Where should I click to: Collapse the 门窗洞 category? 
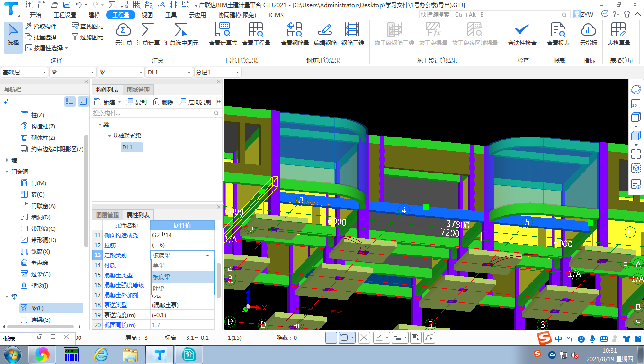click(x=7, y=172)
